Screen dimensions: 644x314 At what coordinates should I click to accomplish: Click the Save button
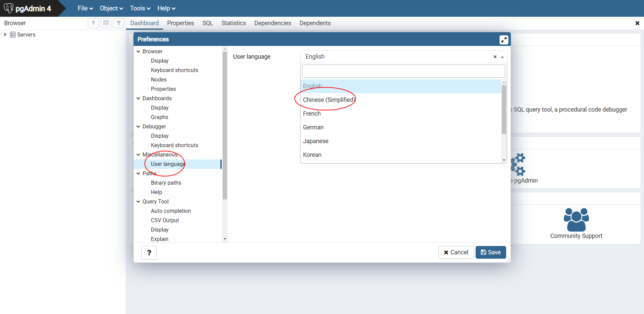point(491,252)
